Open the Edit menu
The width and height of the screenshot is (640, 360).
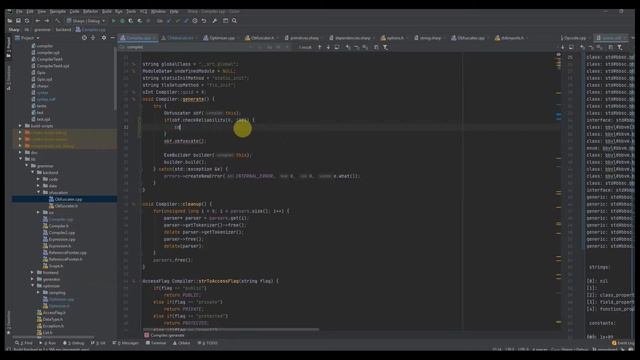pos(30,11)
